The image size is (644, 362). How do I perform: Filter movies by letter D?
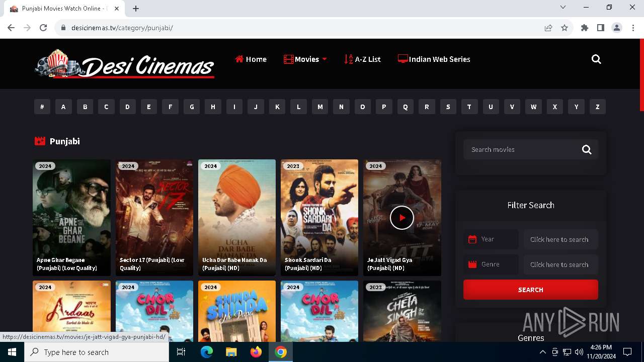pyautogui.click(x=127, y=107)
